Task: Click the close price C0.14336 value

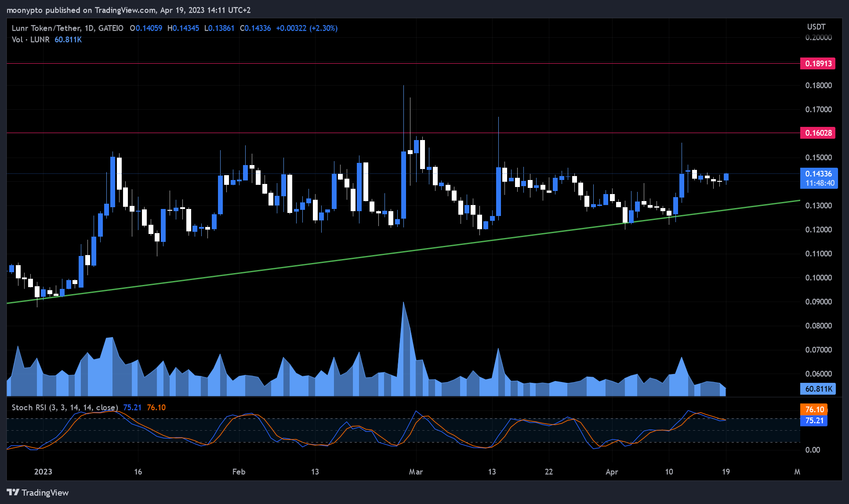Action: click(255, 28)
